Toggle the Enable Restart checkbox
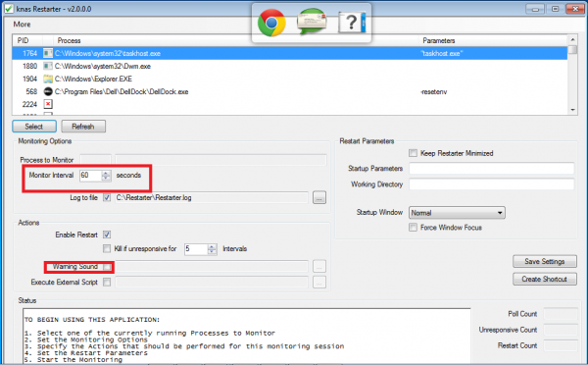 click(x=107, y=235)
